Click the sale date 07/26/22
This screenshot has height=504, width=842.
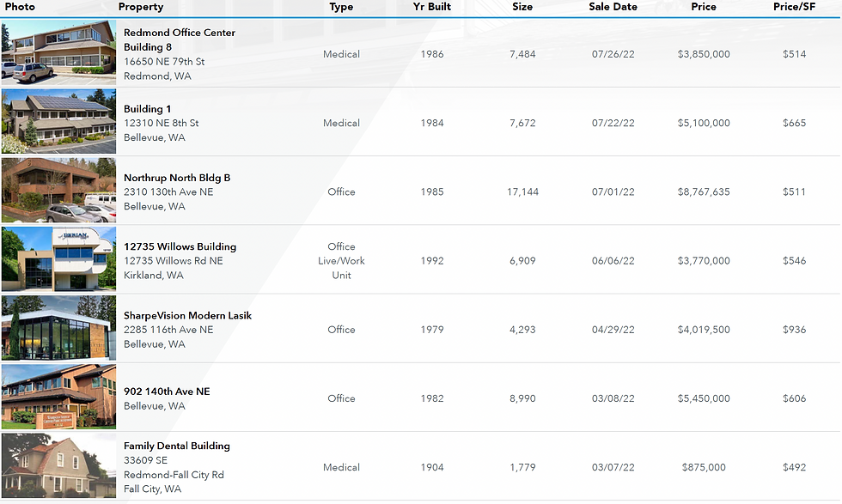(613, 54)
